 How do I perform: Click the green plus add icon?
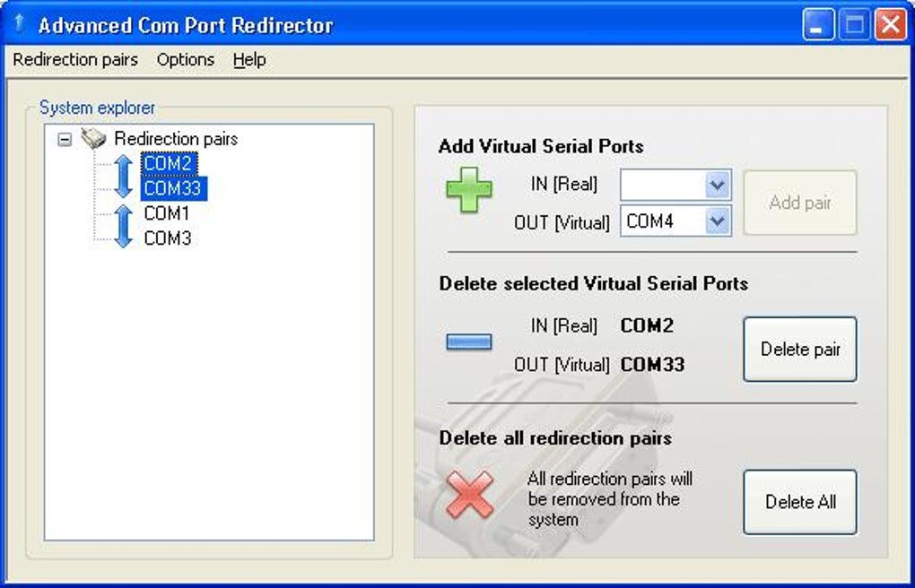point(469,189)
